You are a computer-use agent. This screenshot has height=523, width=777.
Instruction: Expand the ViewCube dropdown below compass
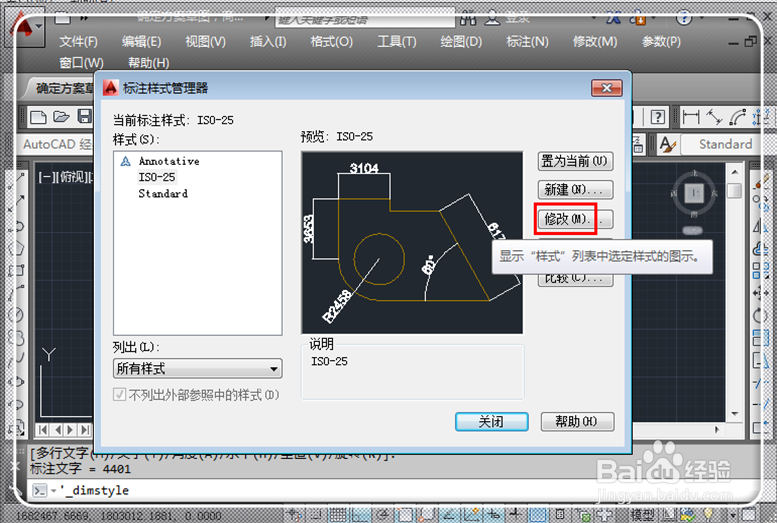click(693, 231)
